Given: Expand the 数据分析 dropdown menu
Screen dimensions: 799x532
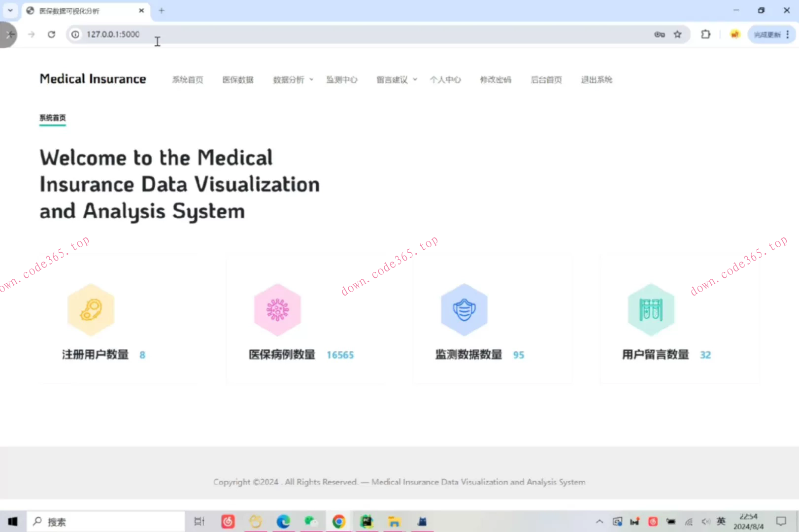Looking at the screenshot, I should [x=293, y=80].
